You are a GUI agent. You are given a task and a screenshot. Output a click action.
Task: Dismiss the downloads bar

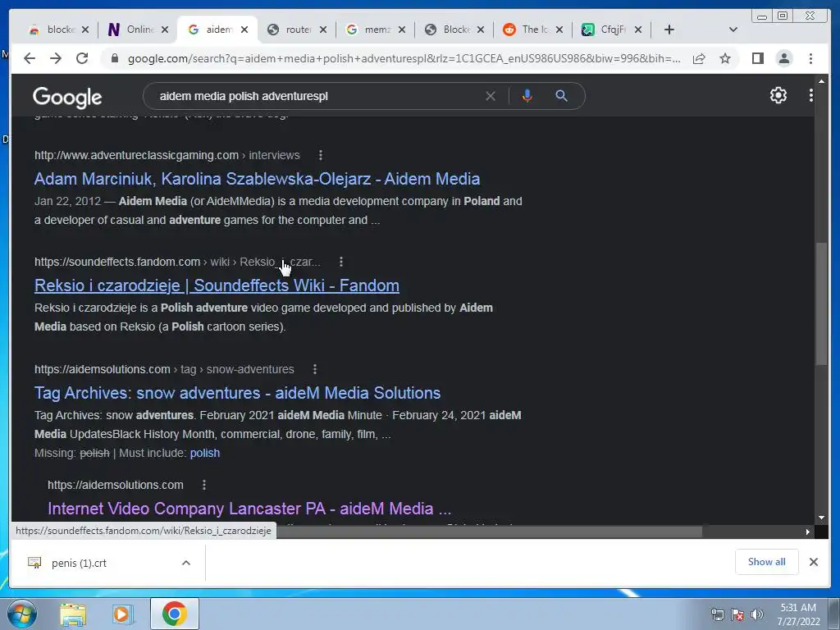813,562
